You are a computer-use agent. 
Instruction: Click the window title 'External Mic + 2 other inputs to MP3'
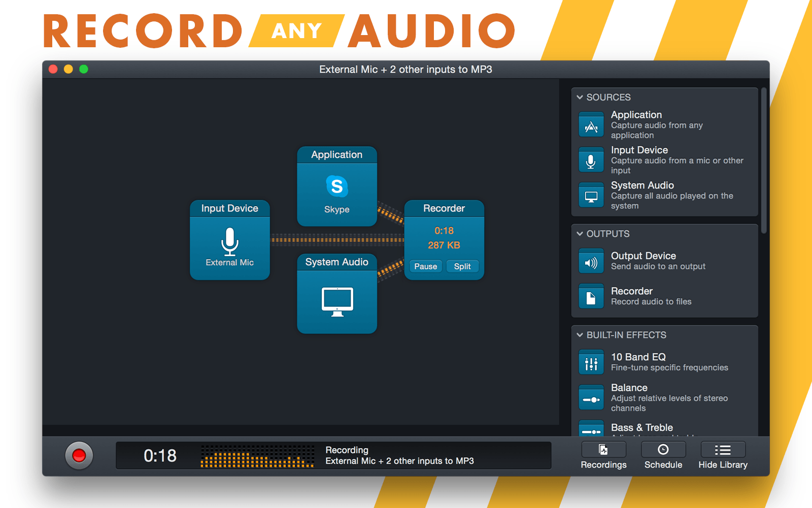pyautogui.click(x=405, y=70)
